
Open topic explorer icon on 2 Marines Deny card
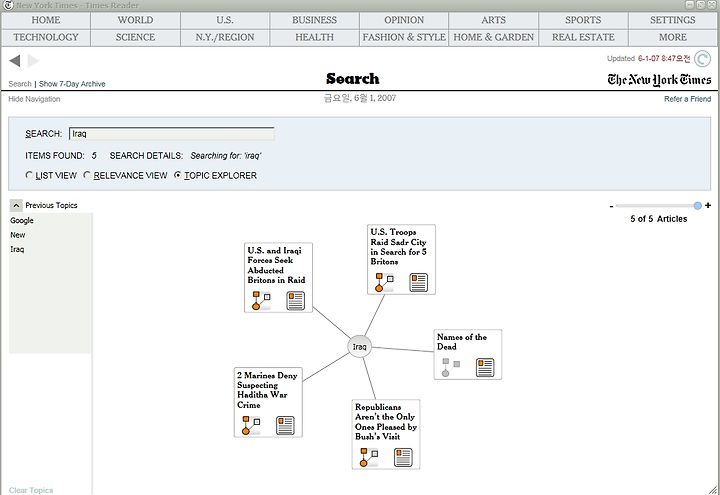(251, 425)
